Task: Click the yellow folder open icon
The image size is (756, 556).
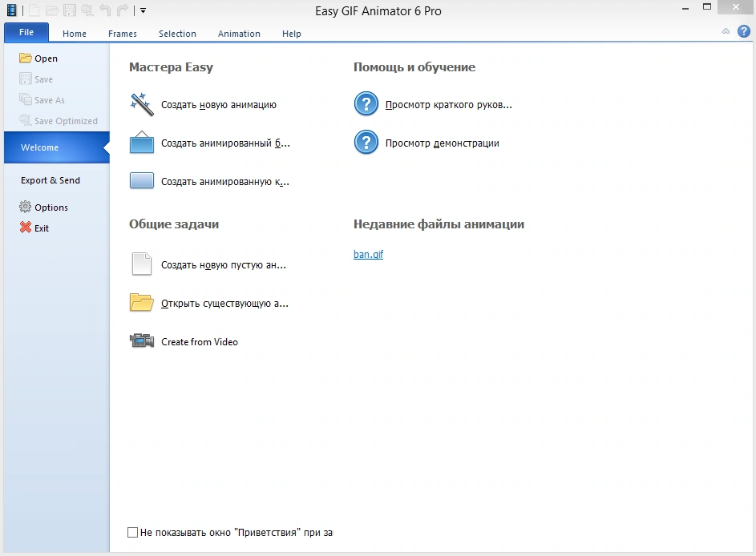Action: pyautogui.click(x=142, y=303)
